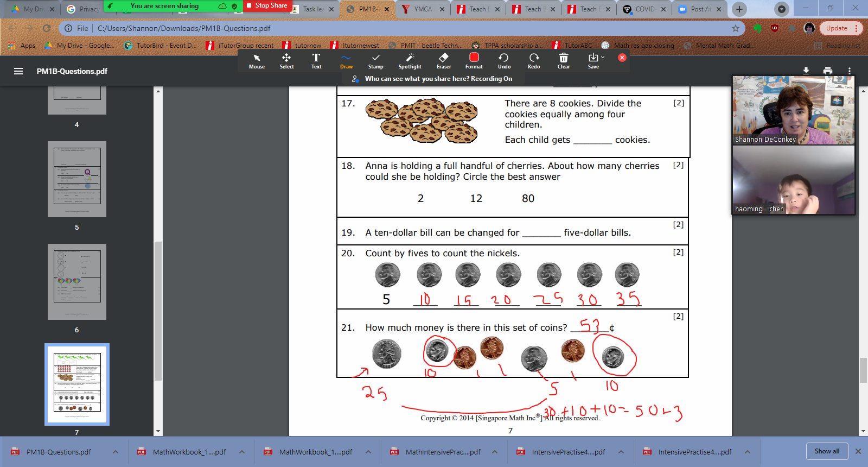Click the address bar URL field
This screenshot has width=868, height=467.
pos(401,28)
